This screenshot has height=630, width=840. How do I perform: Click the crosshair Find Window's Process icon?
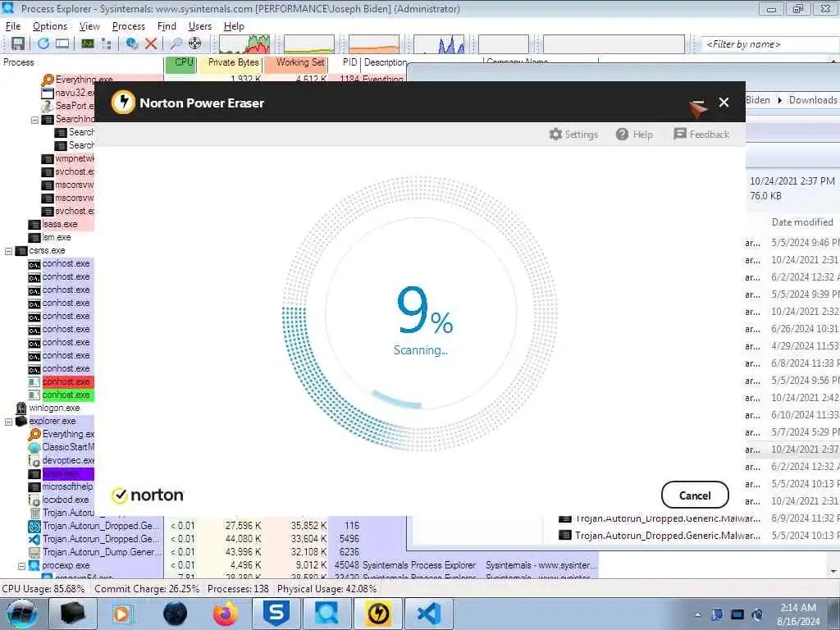tap(195, 44)
